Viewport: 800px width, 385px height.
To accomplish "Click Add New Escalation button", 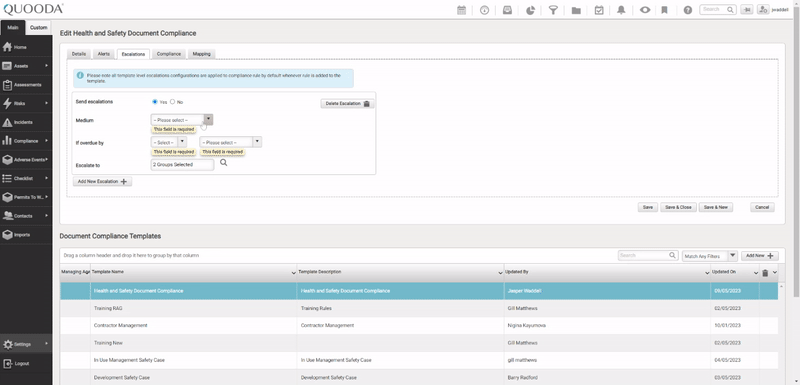I will 102,182.
